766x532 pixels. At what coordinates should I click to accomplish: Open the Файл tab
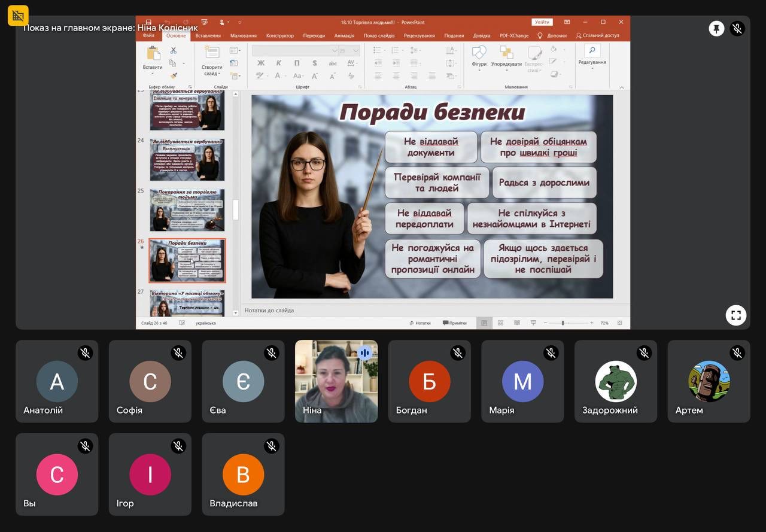click(x=148, y=36)
